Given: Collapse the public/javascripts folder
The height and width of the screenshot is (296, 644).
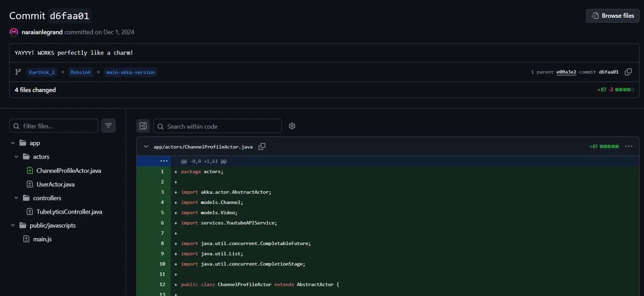Looking at the screenshot, I should (12, 226).
